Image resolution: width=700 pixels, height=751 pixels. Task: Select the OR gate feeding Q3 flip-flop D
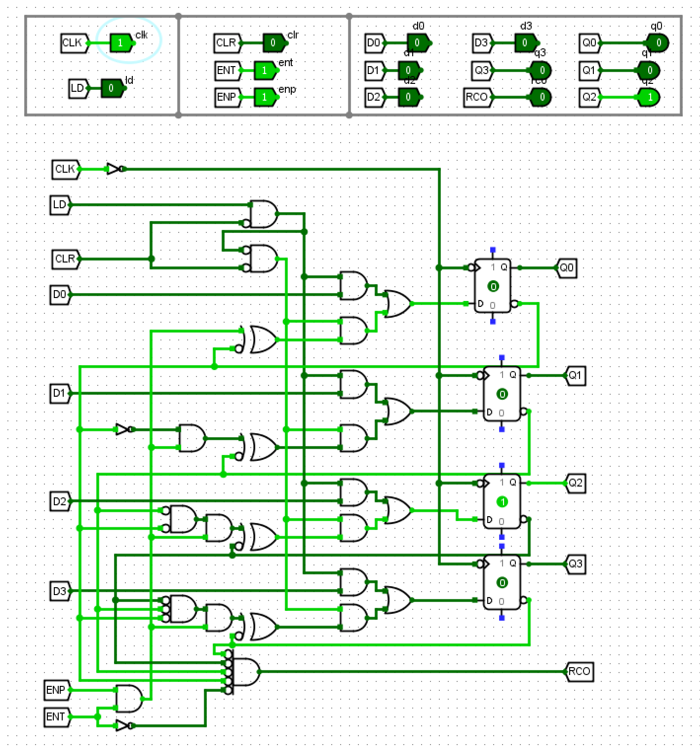pos(398,600)
